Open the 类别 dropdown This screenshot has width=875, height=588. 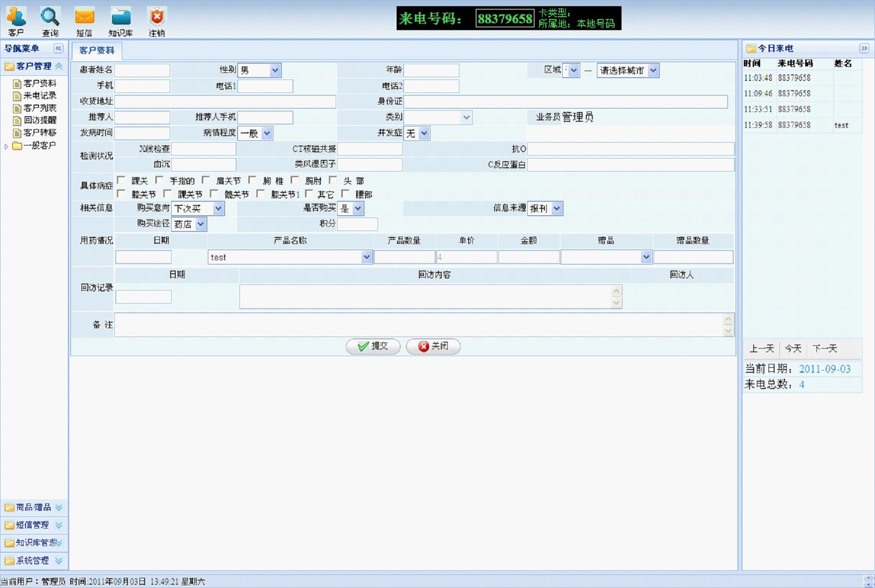pyautogui.click(x=438, y=118)
